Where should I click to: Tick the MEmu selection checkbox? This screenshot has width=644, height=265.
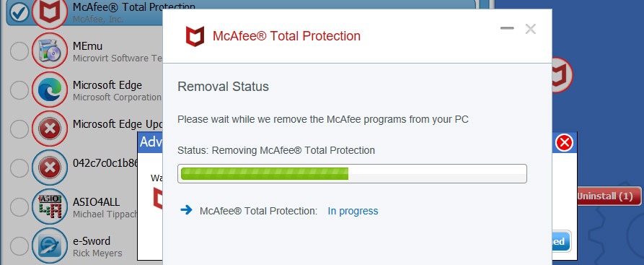pos(19,51)
